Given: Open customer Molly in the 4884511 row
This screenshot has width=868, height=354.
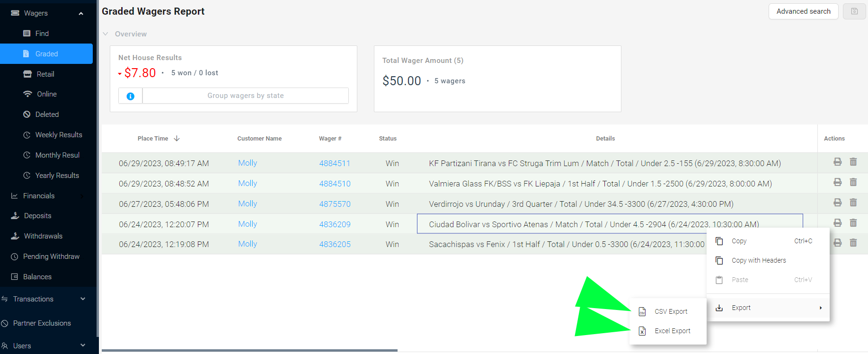Looking at the screenshot, I should coord(248,163).
